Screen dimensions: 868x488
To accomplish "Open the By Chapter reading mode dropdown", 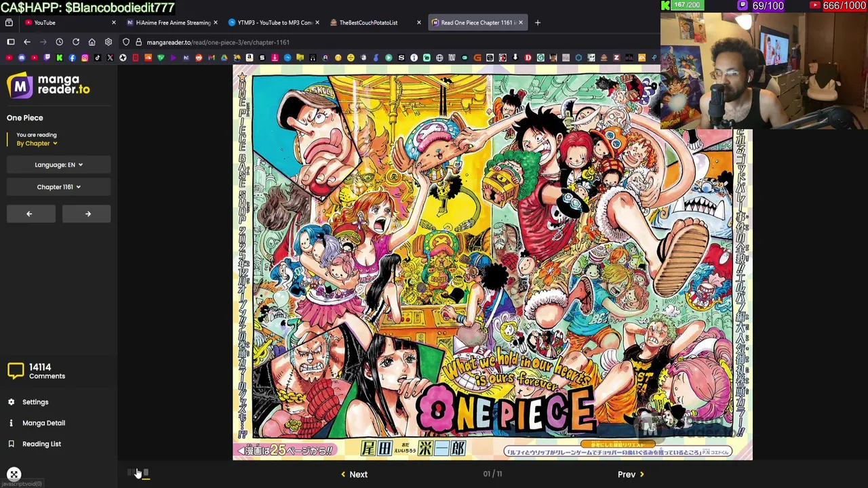I will [37, 143].
